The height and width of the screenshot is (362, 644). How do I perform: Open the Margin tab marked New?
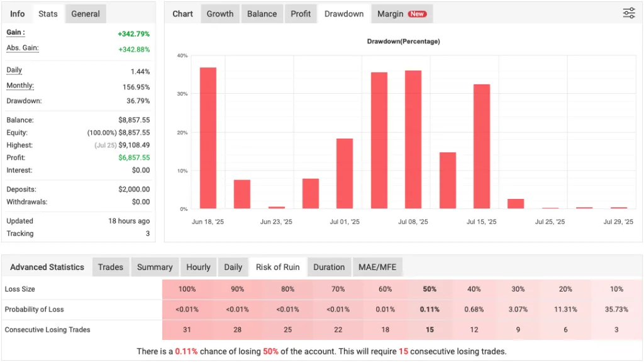point(401,14)
